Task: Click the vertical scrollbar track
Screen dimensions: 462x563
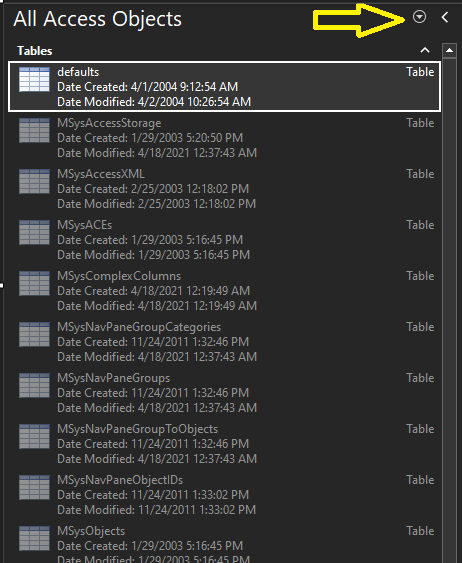Action: (449, 309)
